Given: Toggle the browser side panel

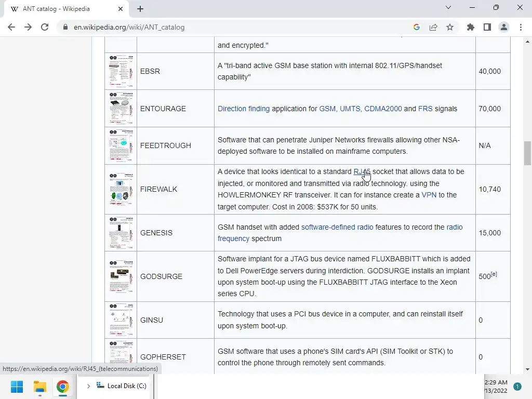Looking at the screenshot, I should click(487, 27).
